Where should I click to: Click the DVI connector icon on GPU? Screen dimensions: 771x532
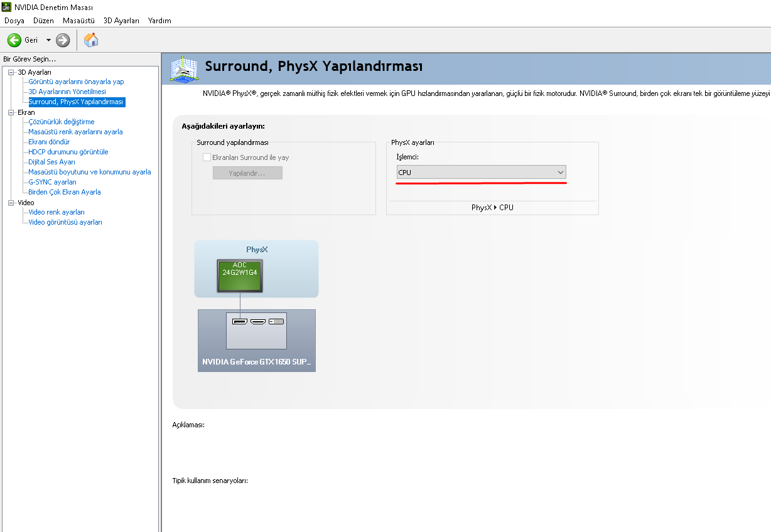276,322
